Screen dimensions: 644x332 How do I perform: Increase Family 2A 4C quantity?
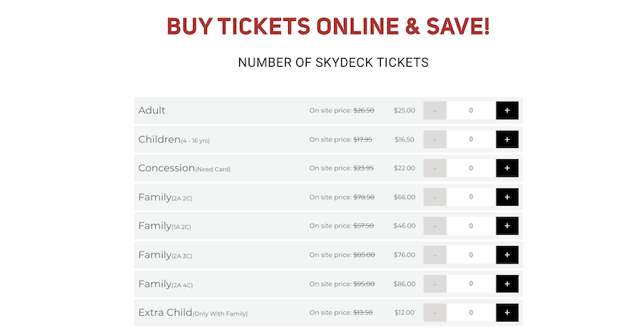click(507, 284)
